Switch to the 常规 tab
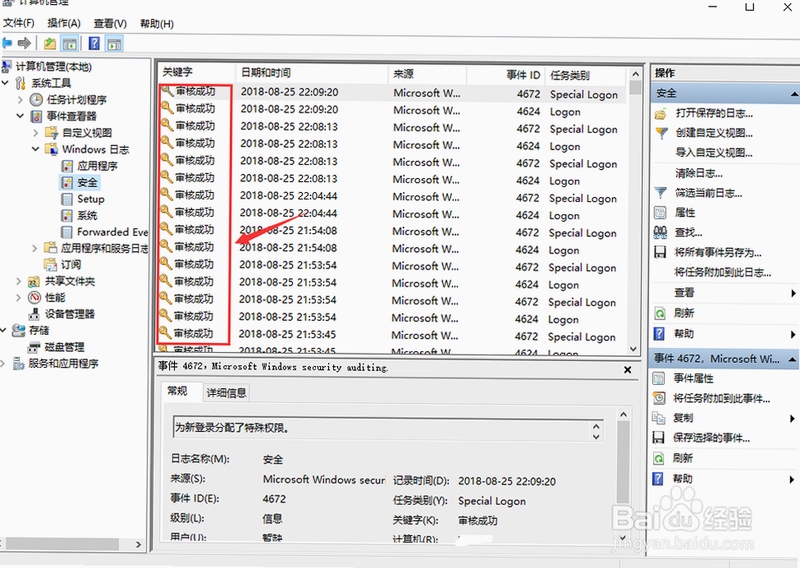800x568 pixels. point(177,391)
